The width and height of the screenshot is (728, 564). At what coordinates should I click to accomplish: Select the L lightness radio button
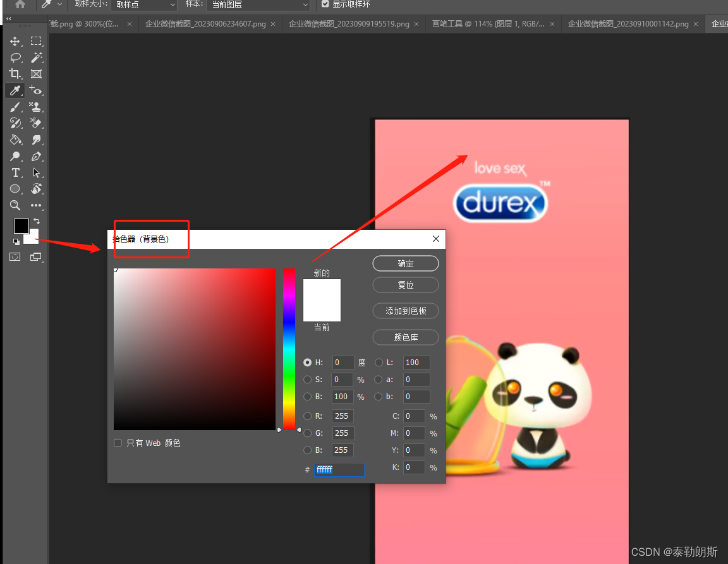[x=379, y=363]
